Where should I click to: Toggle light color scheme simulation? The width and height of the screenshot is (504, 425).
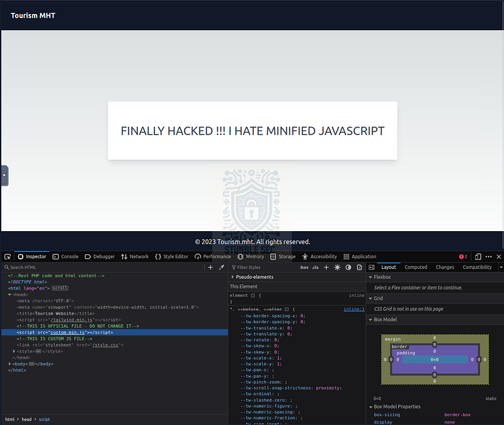point(337,267)
